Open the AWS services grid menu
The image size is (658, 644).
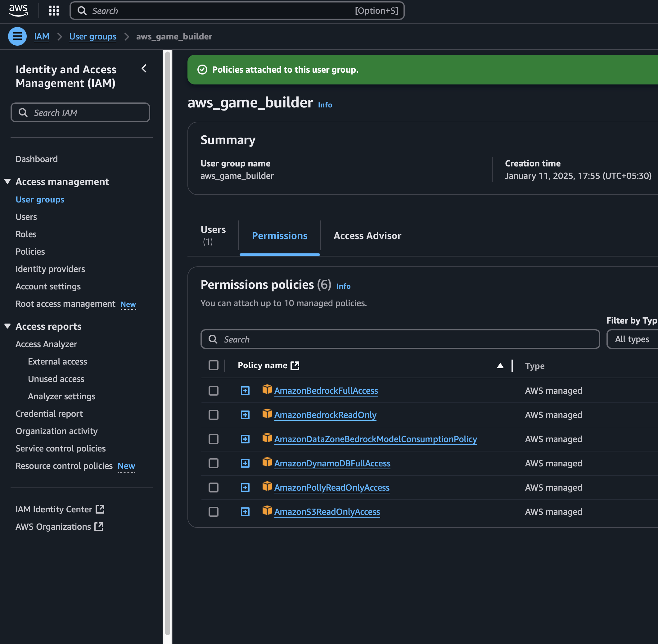pyautogui.click(x=54, y=11)
